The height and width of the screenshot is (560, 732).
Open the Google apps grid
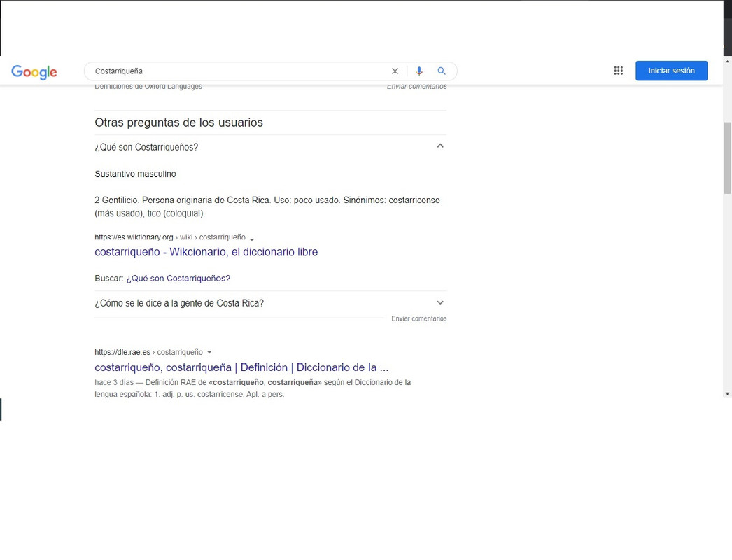[618, 71]
